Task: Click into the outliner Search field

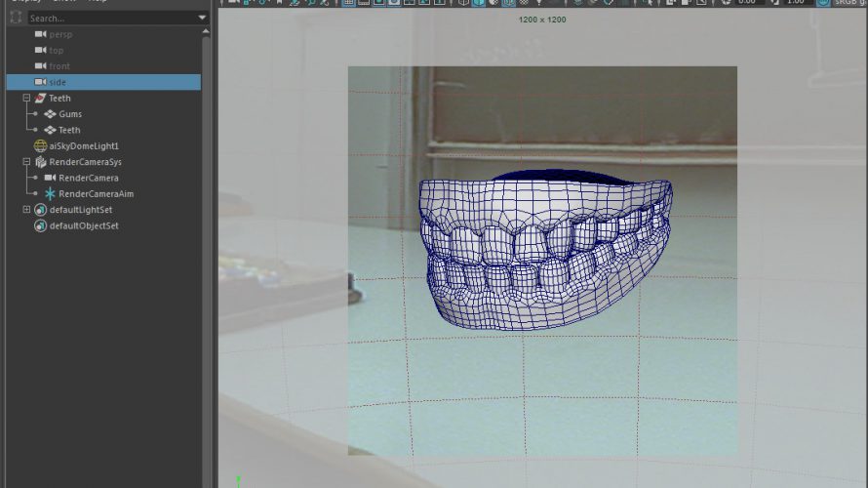Action: coord(107,18)
